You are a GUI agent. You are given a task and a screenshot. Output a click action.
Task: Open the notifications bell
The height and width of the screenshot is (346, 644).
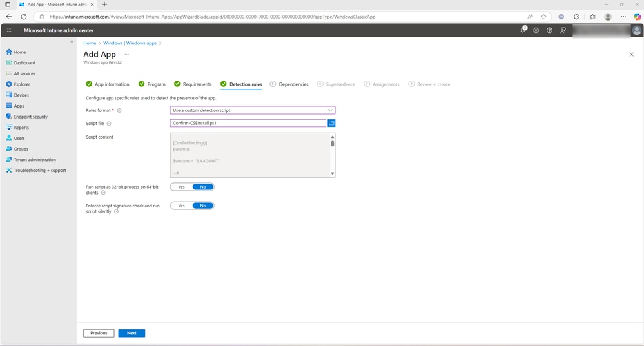point(523,30)
